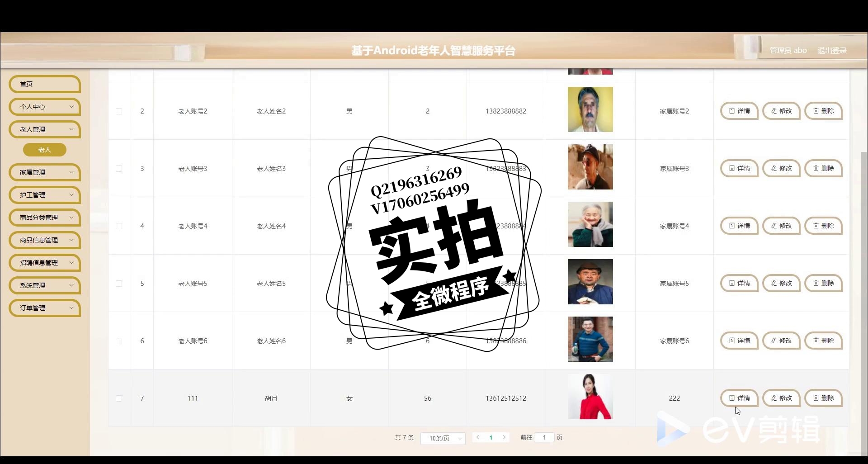Remove the 老人账号3 entry
This screenshot has height=464, width=868.
coord(823,168)
